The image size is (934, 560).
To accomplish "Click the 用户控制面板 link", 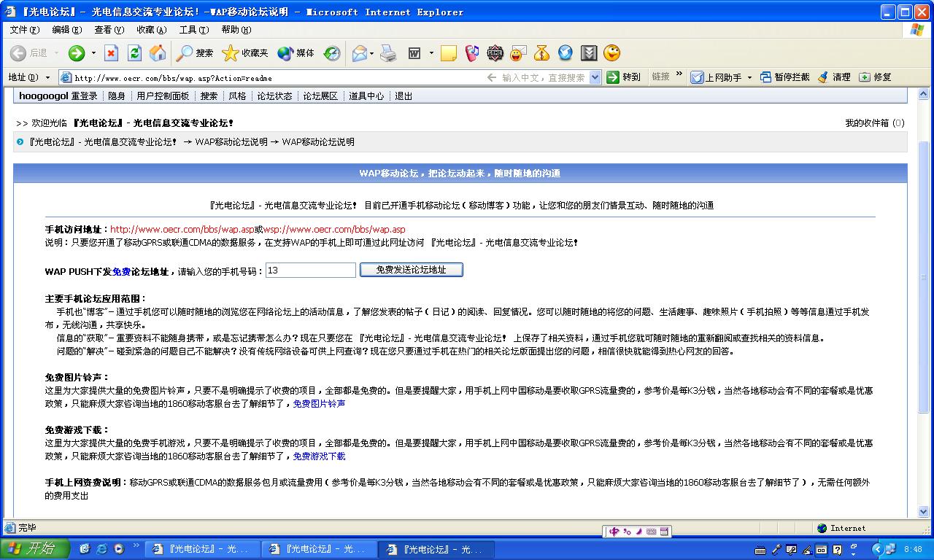I will (x=163, y=96).
